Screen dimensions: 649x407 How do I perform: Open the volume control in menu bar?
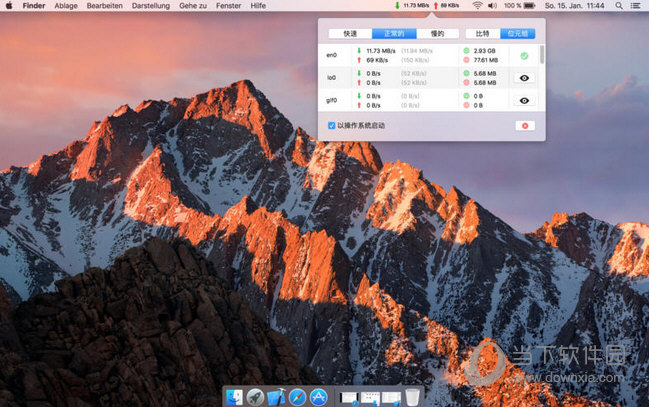493,6
